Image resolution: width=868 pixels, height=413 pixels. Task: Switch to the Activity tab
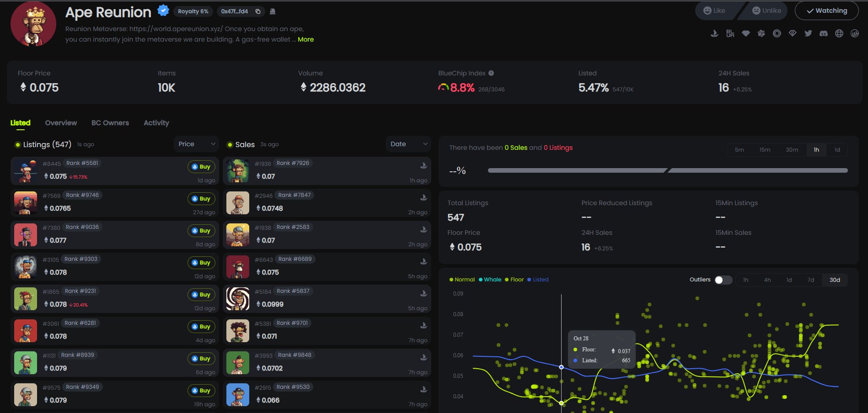point(156,123)
